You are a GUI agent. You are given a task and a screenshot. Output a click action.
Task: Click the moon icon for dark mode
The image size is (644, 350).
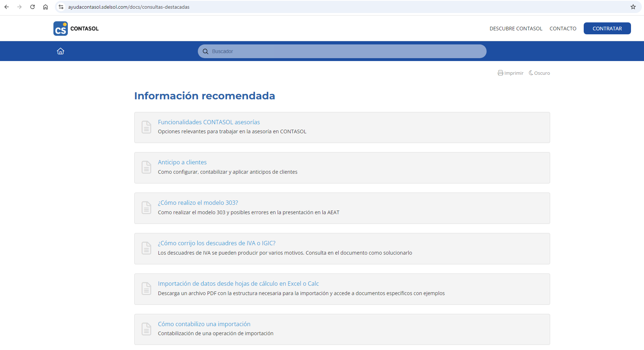click(x=531, y=73)
